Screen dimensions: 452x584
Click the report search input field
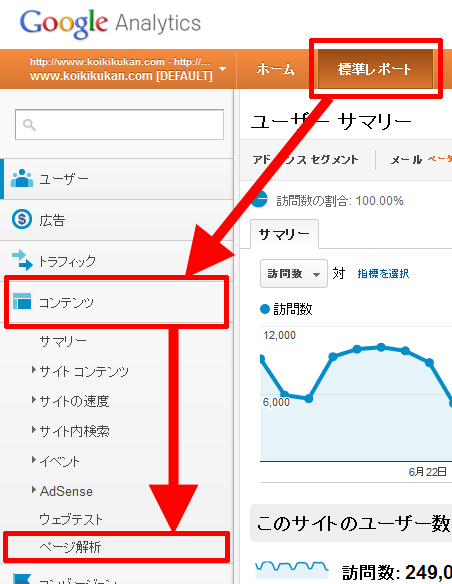(120, 124)
